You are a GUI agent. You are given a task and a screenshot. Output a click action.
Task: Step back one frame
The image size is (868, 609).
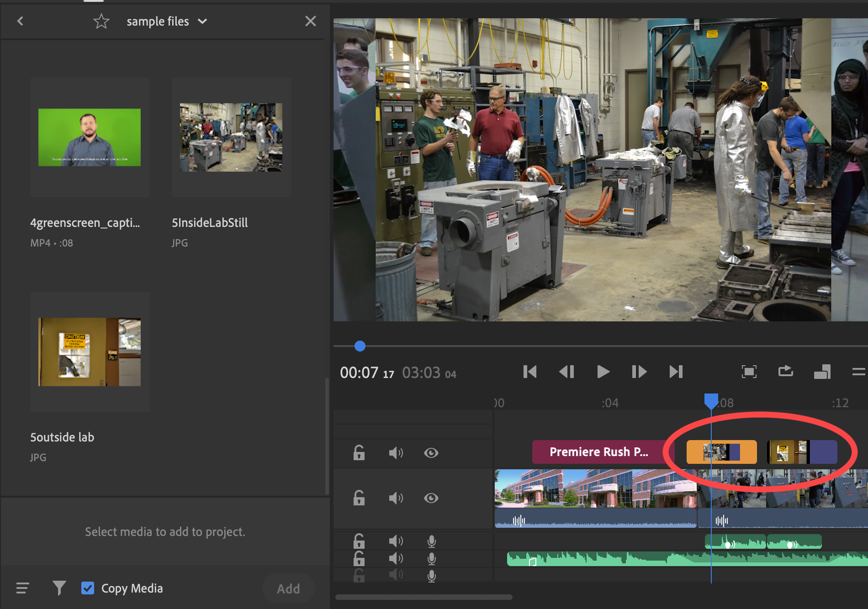click(566, 372)
